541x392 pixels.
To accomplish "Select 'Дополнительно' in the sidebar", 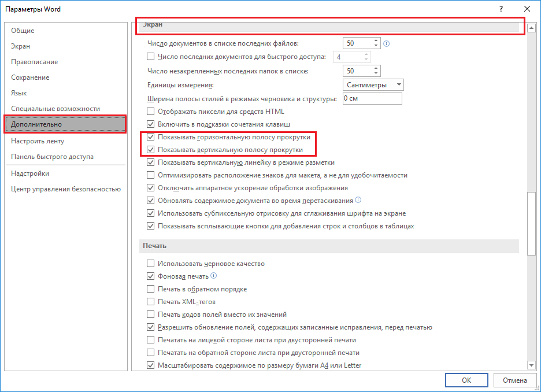I will coord(65,124).
